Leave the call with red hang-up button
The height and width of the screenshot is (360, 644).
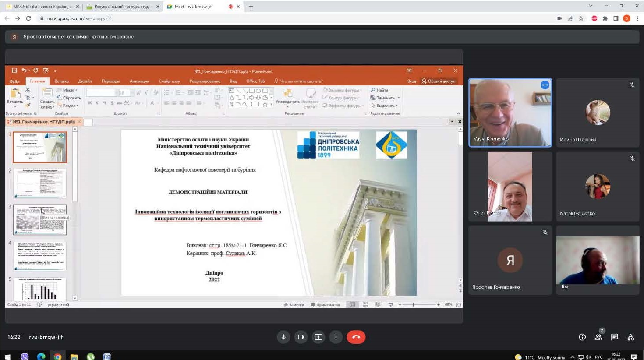tap(356, 337)
